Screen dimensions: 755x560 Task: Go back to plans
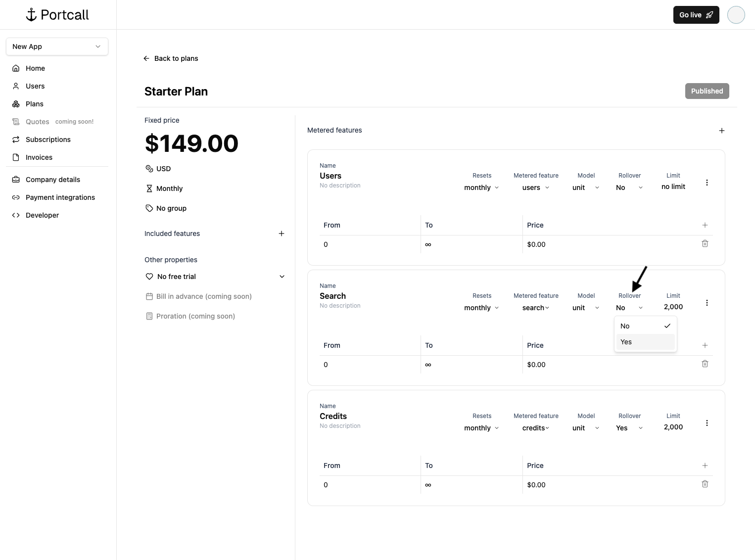click(171, 58)
